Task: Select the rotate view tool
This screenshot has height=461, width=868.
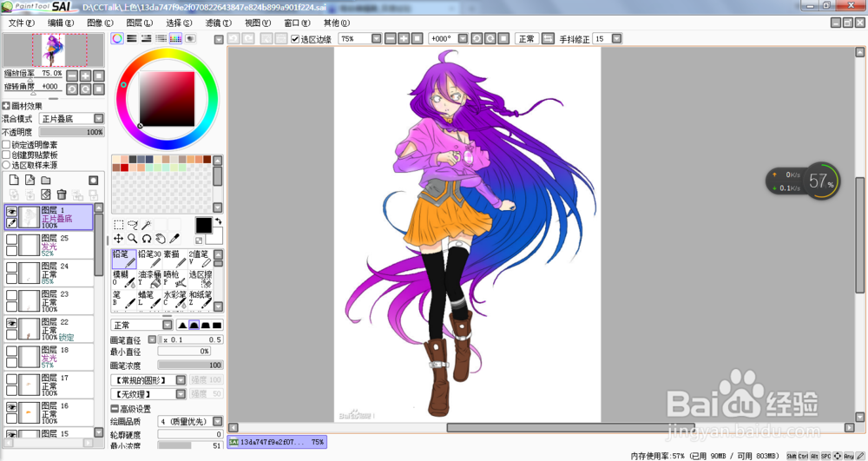Action: coord(146,239)
